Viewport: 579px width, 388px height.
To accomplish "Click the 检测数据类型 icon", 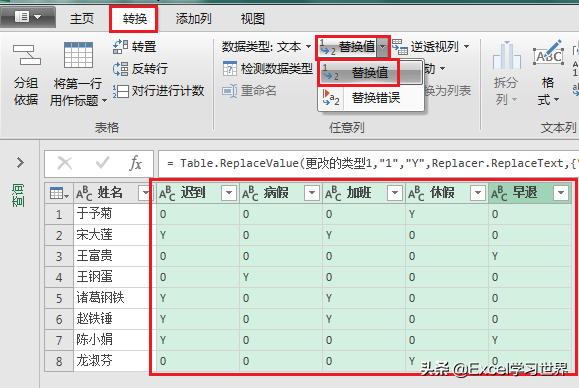I will 229,69.
